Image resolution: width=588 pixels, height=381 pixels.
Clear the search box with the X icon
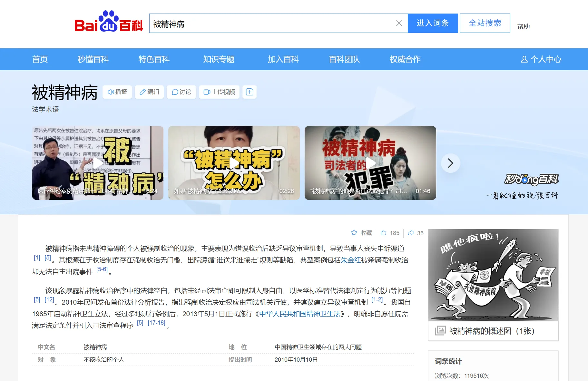(399, 23)
